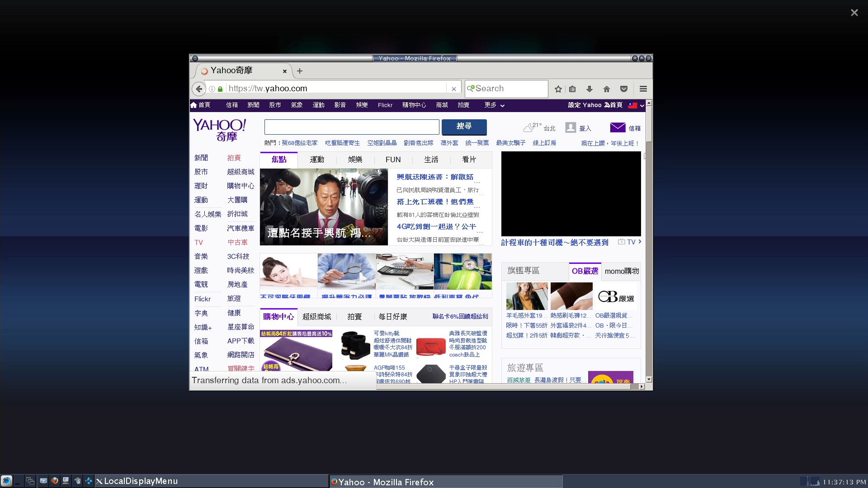Launch Firefox from the taskbar launcher icon
This screenshot has height=488, width=868.
tap(55, 481)
